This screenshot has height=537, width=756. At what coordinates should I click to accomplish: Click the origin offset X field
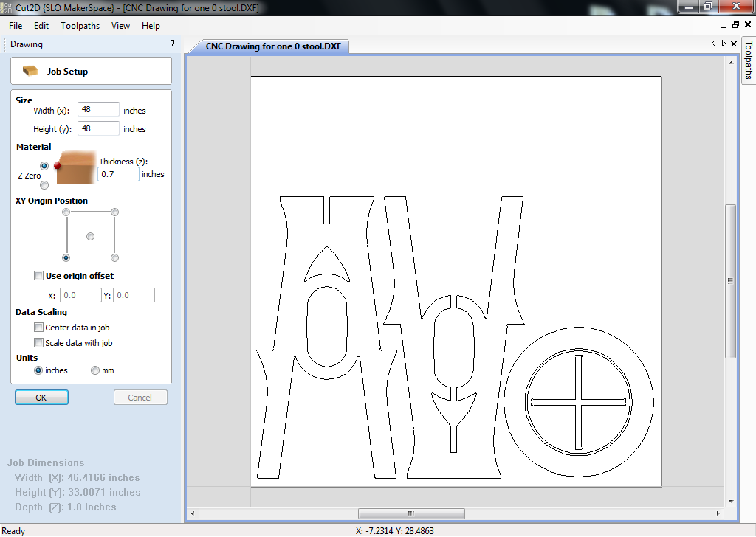click(x=80, y=295)
